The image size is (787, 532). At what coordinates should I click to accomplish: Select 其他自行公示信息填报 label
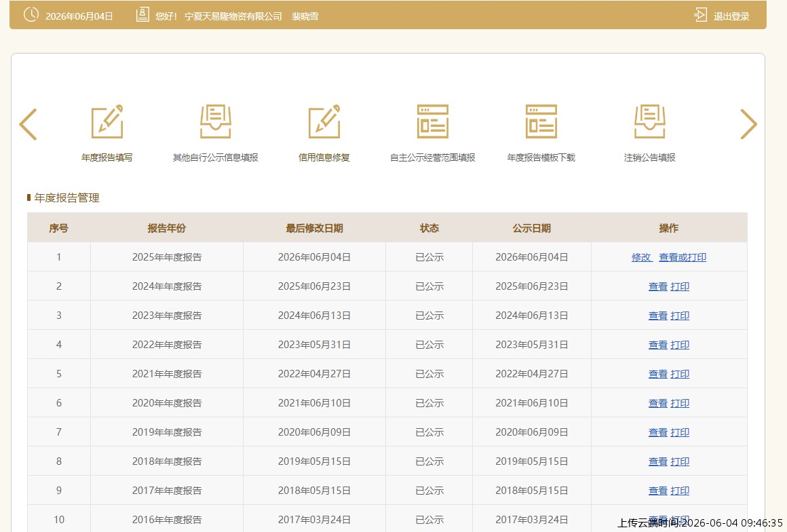(x=215, y=157)
